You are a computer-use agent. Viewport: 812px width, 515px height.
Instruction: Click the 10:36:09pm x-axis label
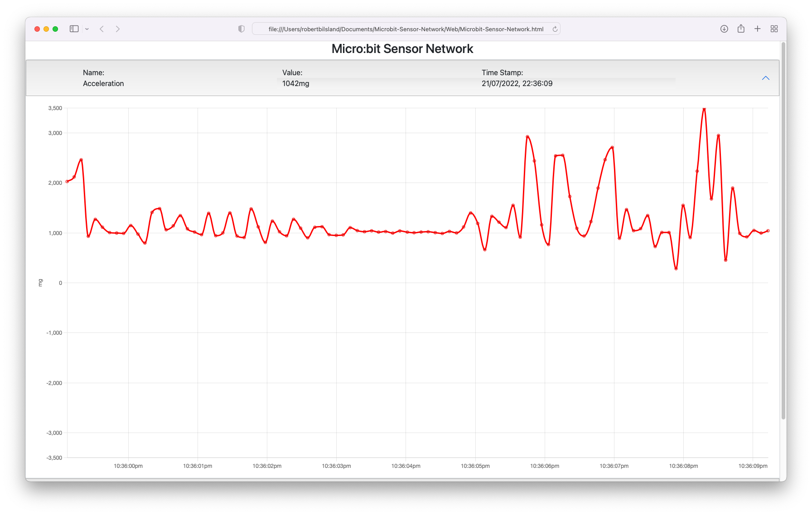point(753,466)
